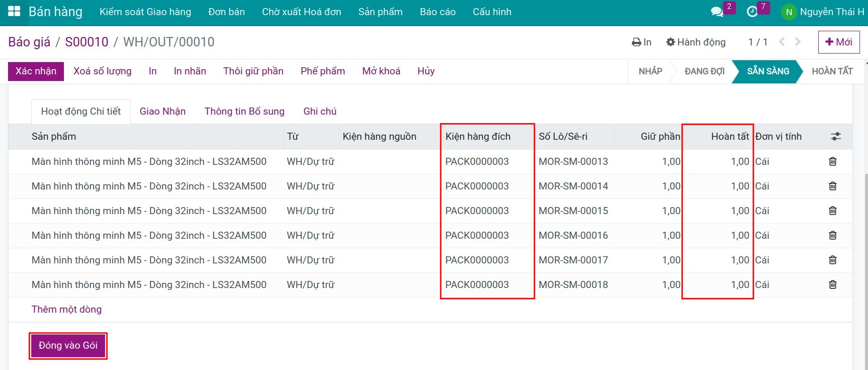Open the In print menu
The image size is (868, 370).
(x=642, y=42)
